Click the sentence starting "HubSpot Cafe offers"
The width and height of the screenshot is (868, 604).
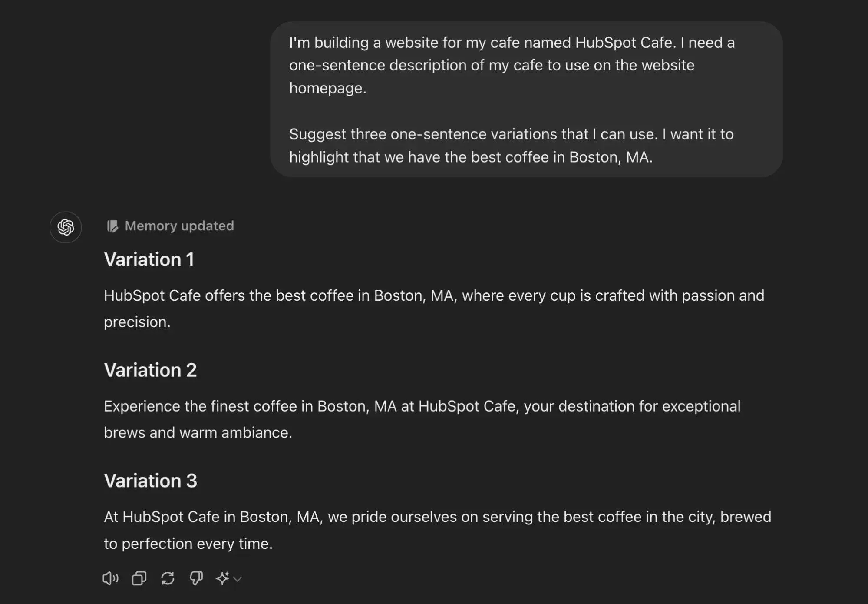(x=434, y=296)
